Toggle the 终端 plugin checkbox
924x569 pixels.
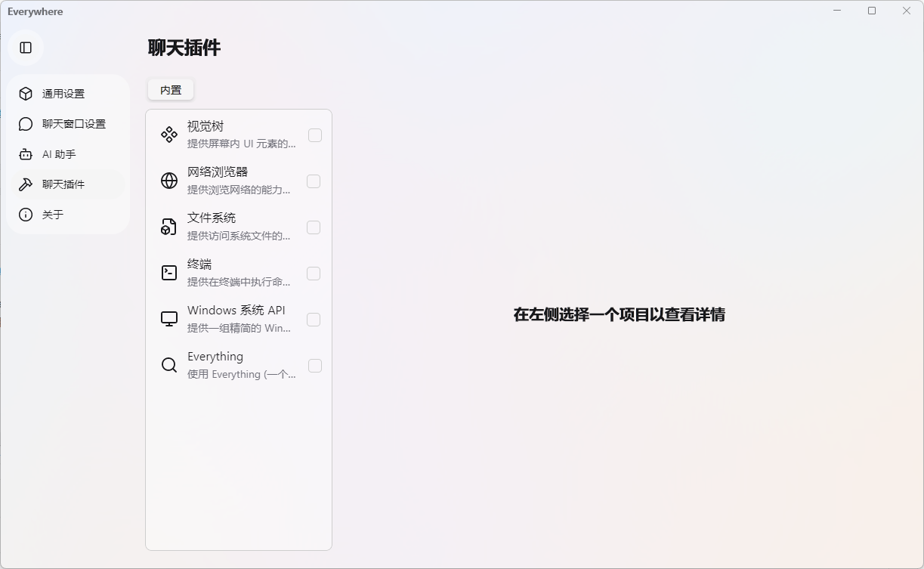click(x=314, y=273)
